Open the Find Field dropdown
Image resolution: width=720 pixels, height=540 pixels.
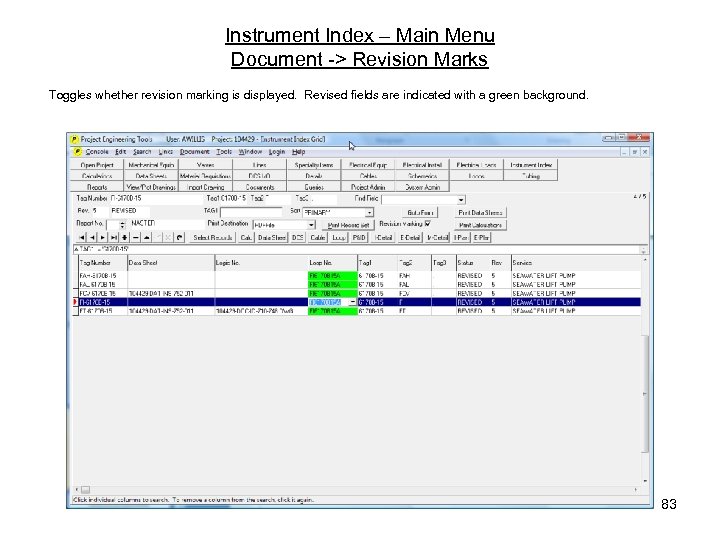(461, 200)
